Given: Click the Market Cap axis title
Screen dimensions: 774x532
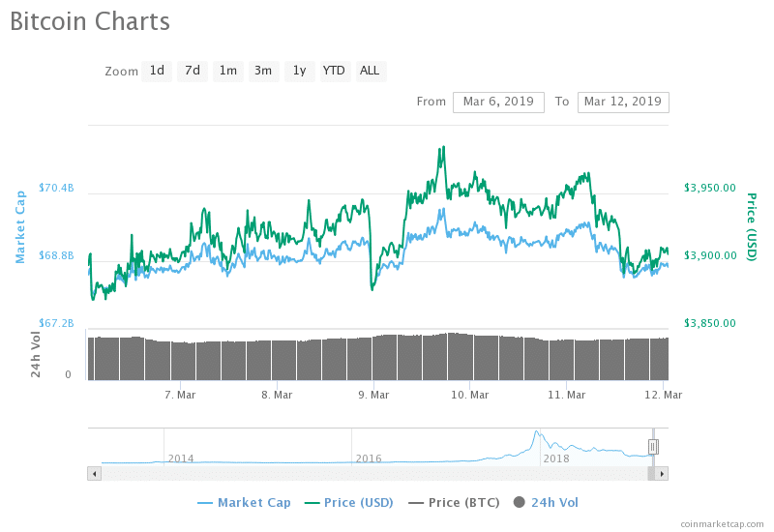Looking at the screenshot, I should pos(19,227).
